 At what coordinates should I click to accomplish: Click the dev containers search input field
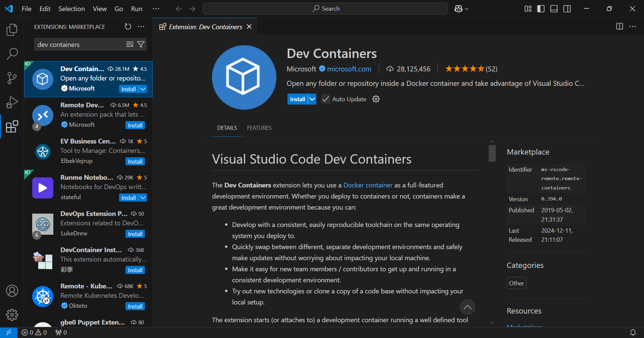[x=80, y=45]
